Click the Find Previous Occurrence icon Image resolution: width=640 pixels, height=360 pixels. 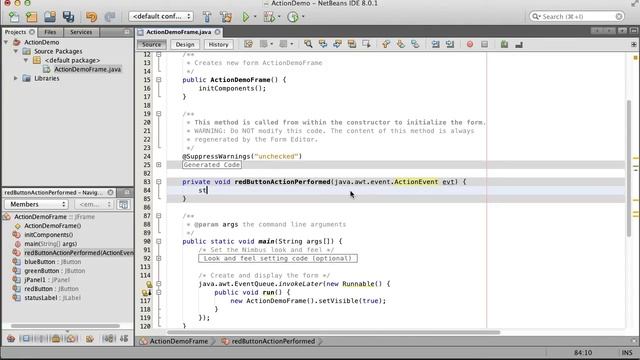tap(323, 44)
